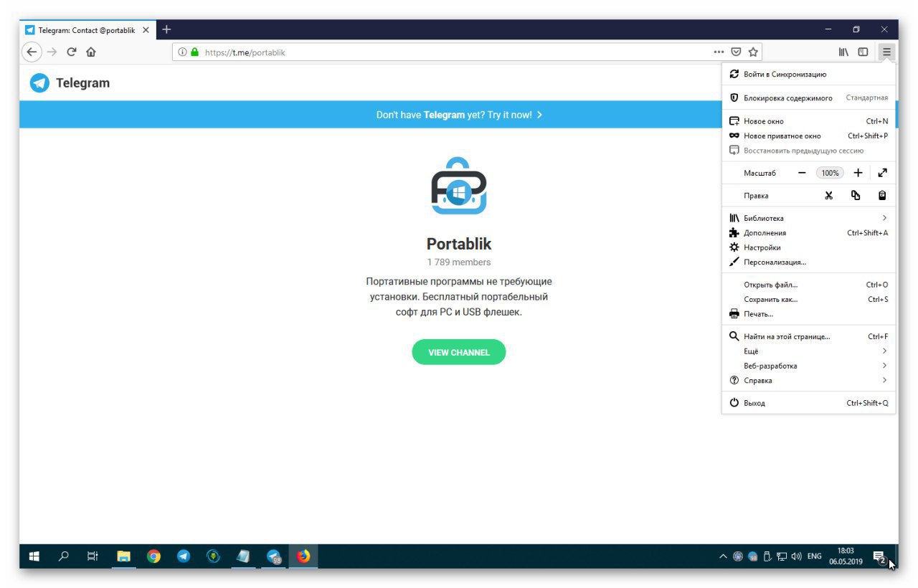Image resolution: width=918 pixels, height=588 pixels.
Task: Open the clock showing 18:03
Action: [846, 556]
